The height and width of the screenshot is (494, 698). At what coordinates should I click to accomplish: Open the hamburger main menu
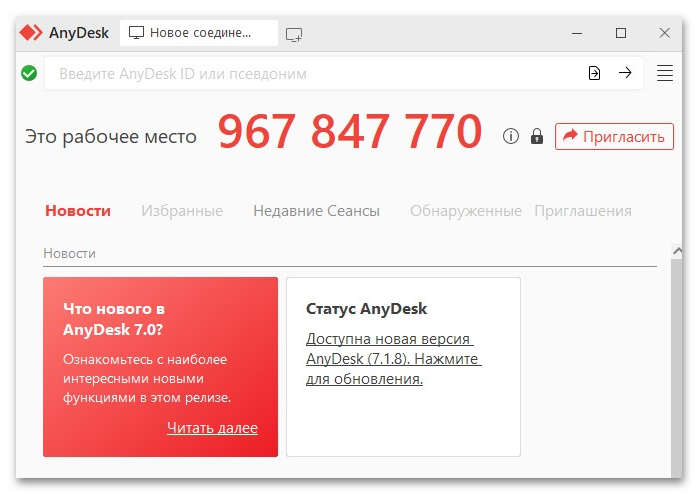665,73
